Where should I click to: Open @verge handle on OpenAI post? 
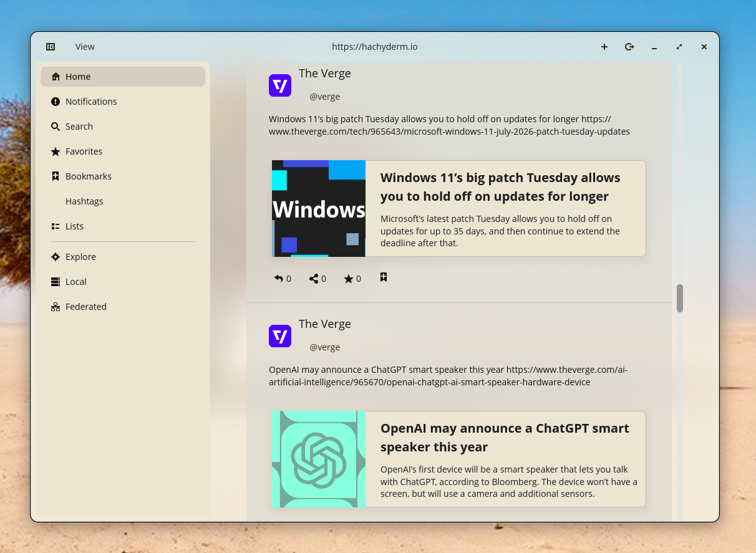(325, 347)
